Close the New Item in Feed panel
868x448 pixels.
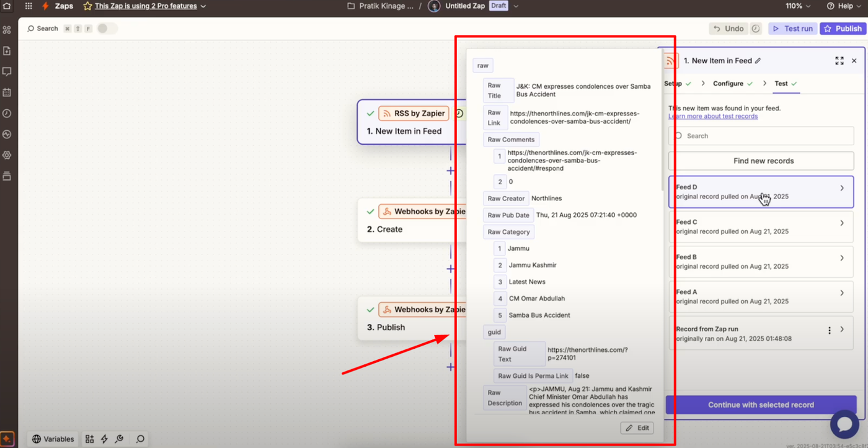(854, 61)
